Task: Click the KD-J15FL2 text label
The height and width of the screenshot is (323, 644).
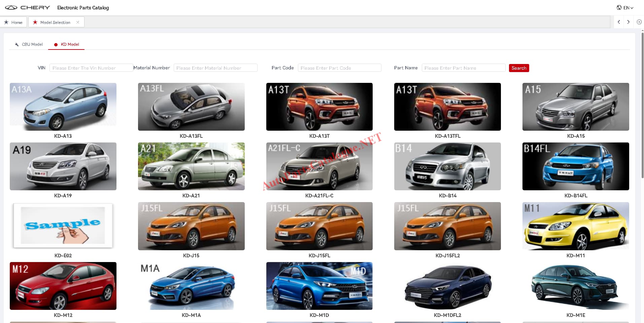Action: pos(447,256)
